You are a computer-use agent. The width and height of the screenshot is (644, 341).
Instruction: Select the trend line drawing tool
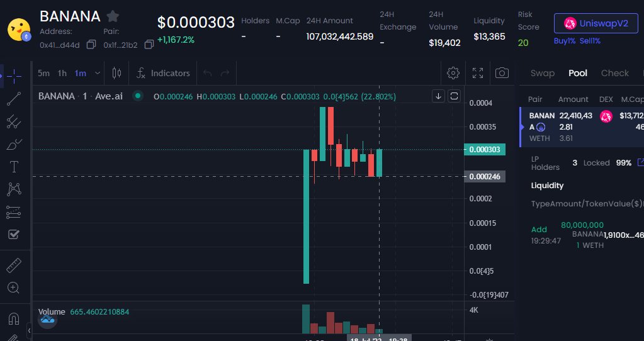[x=14, y=99]
